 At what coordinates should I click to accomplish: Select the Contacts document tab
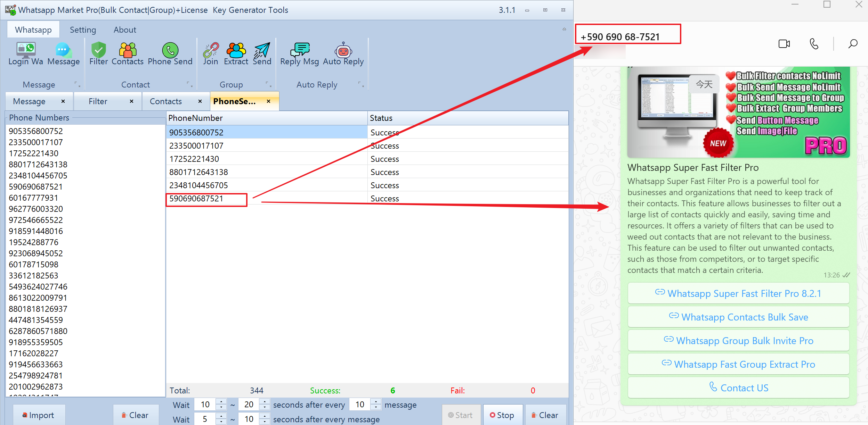[x=165, y=101]
